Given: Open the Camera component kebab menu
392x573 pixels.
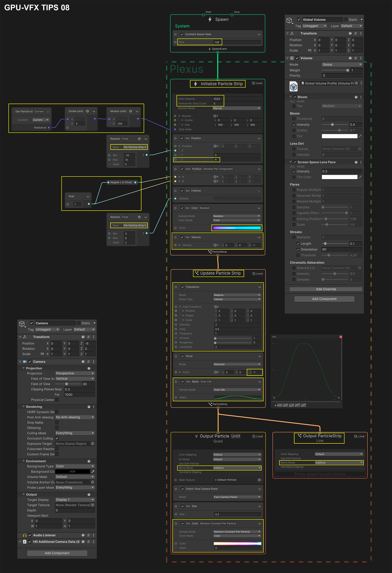Looking at the screenshot, I should 94,362.
